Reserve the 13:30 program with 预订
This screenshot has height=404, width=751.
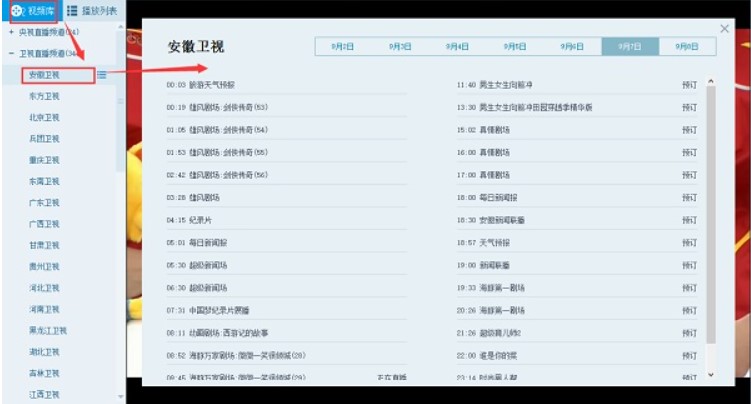point(689,107)
